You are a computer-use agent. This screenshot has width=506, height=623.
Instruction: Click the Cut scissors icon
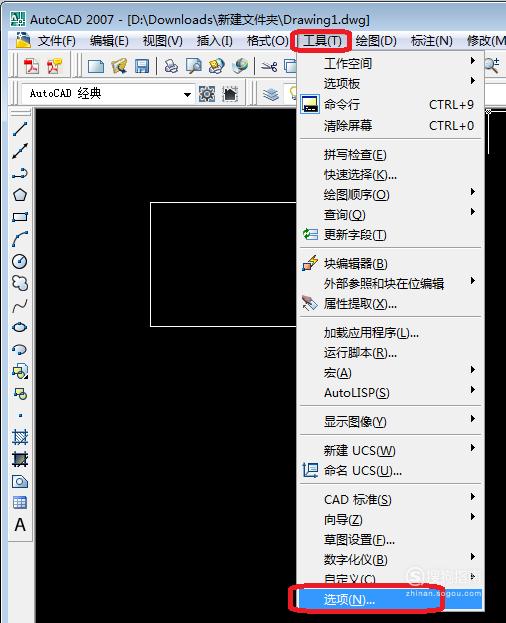point(269,66)
